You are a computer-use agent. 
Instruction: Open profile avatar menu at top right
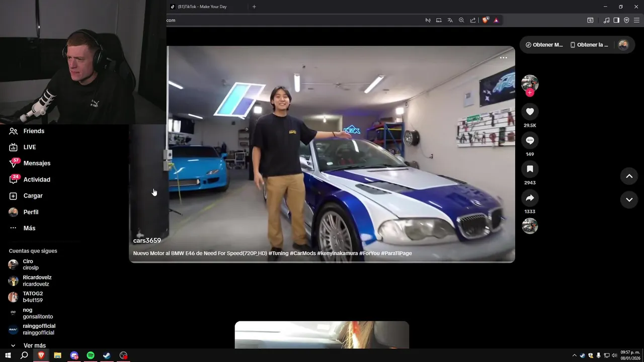(x=623, y=45)
